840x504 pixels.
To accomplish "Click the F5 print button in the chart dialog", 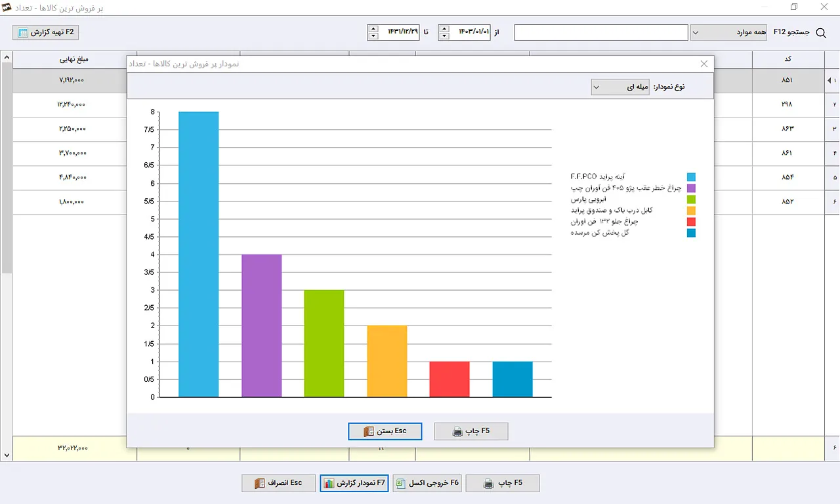I will (471, 431).
